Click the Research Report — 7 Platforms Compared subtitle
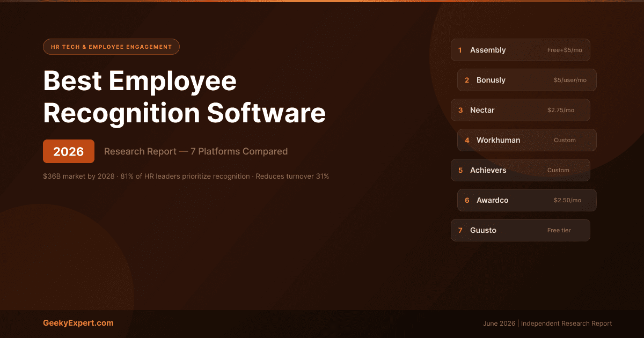This screenshot has width=644, height=338. pos(196,151)
